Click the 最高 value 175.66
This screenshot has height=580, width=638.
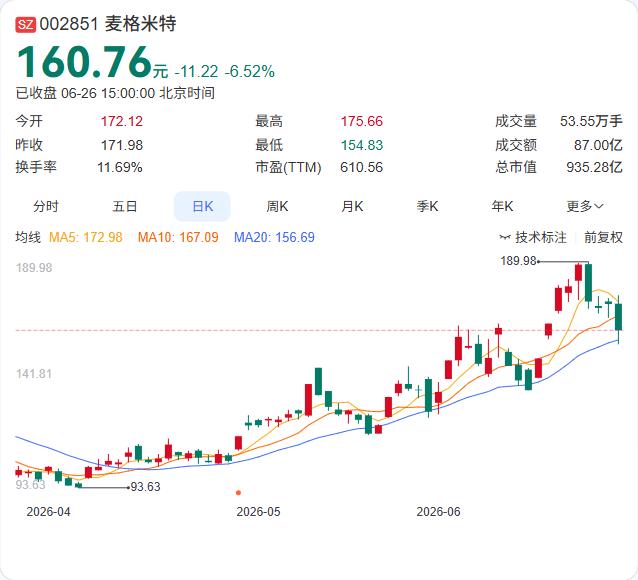pyautogui.click(x=362, y=121)
